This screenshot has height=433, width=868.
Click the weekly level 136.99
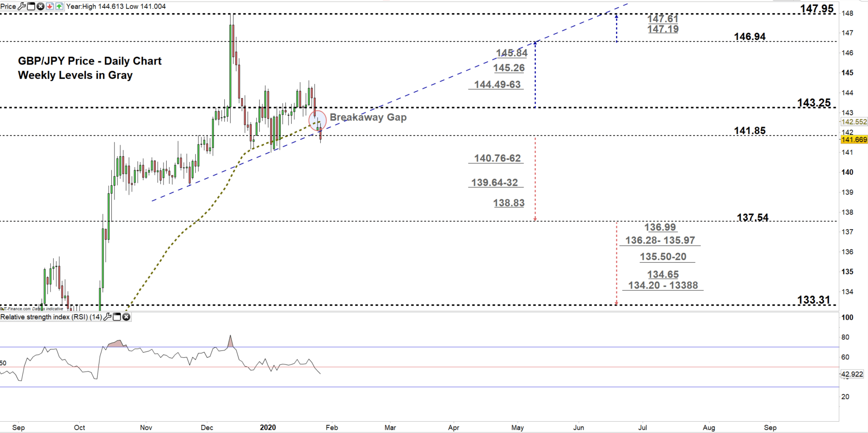(x=660, y=227)
